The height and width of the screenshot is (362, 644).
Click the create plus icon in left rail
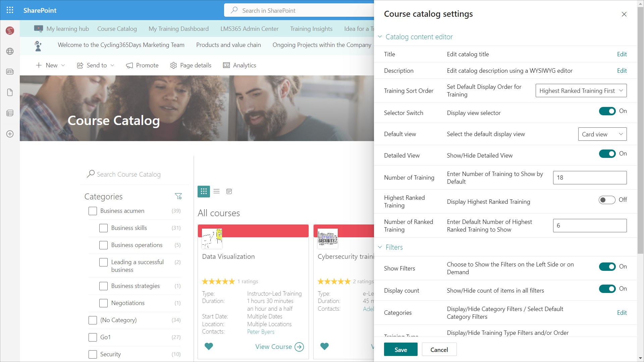click(10, 134)
